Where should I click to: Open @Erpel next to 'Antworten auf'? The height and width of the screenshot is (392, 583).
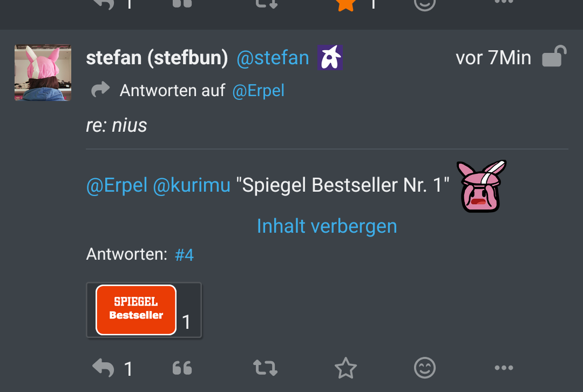pyautogui.click(x=258, y=91)
